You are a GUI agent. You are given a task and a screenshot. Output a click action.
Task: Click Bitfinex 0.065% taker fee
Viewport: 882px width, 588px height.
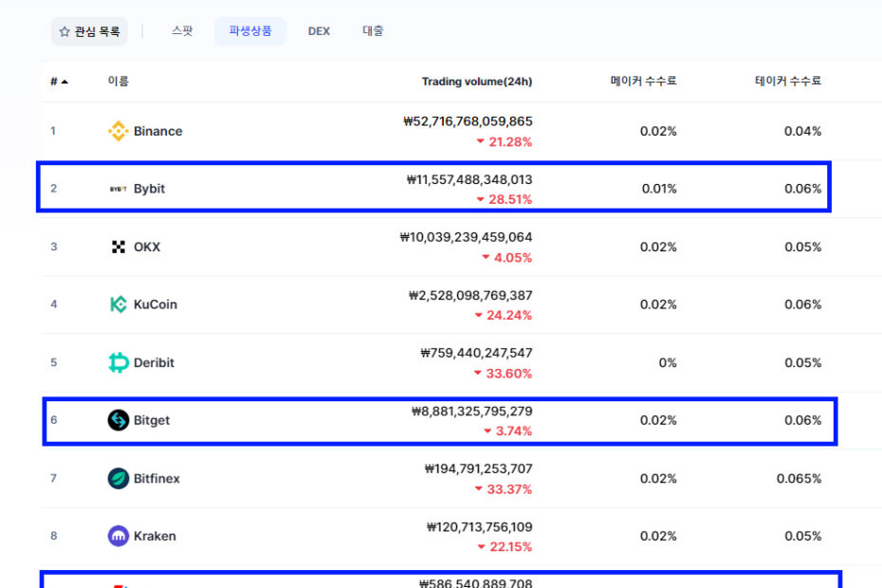pos(799,479)
